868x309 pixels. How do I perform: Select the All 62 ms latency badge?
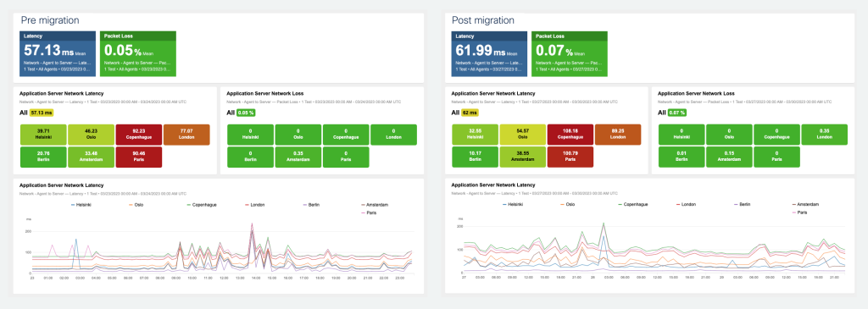470,113
